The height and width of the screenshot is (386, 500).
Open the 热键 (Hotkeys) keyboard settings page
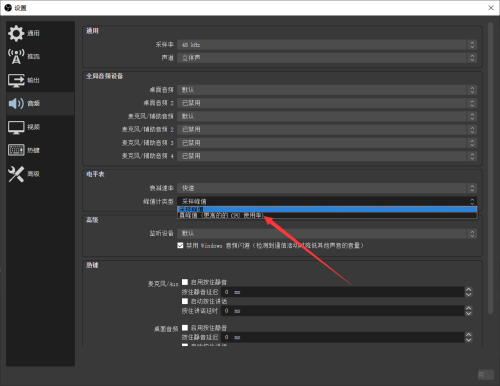point(40,150)
